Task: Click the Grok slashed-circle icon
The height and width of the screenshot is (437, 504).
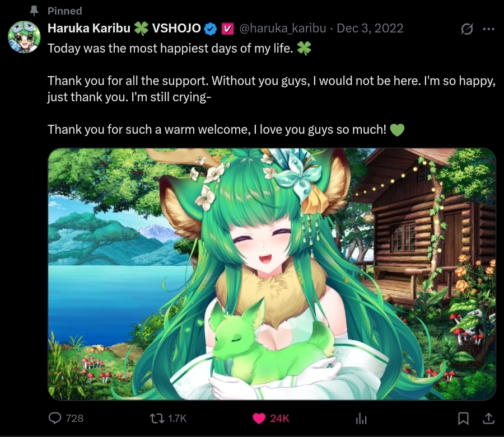Action: [x=466, y=29]
